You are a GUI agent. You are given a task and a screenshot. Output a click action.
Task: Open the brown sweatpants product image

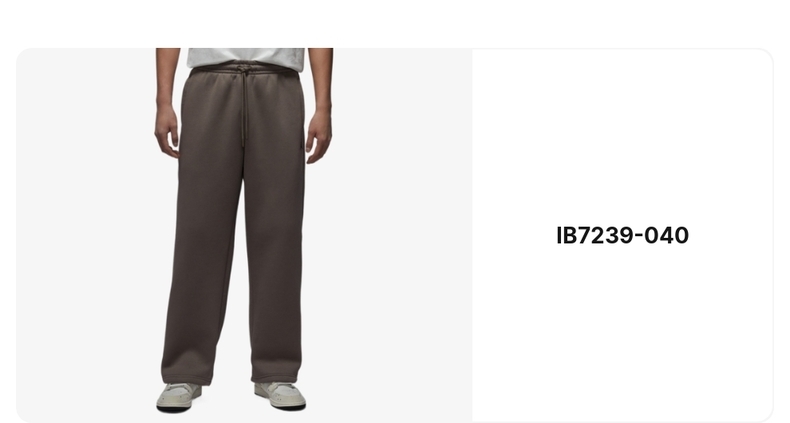(x=244, y=235)
